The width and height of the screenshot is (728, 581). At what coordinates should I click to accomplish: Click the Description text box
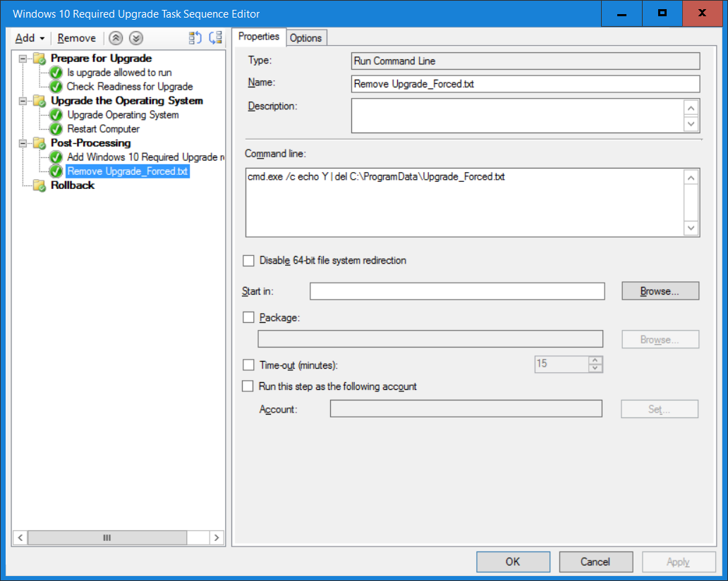pyautogui.click(x=517, y=116)
